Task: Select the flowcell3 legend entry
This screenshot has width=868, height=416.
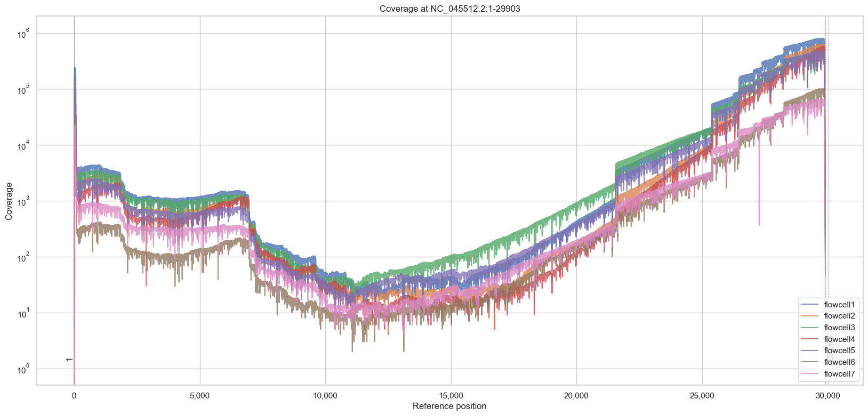Action: (x=827, y=328)
